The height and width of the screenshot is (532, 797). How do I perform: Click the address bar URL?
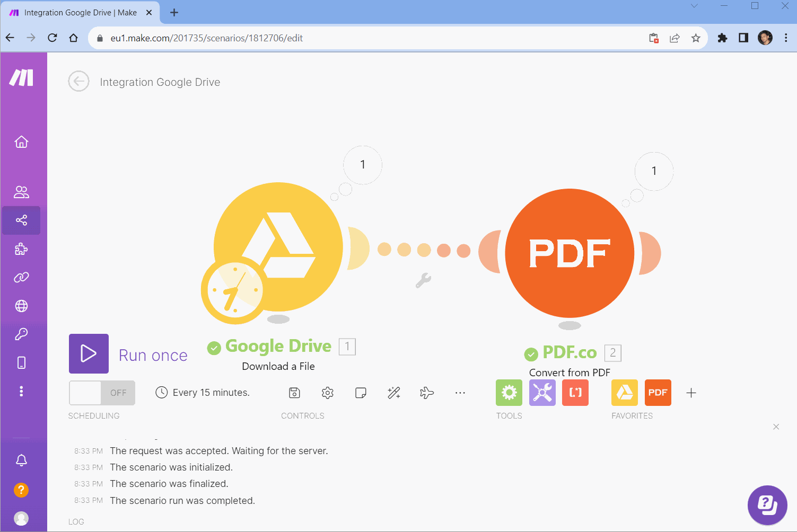[x=207, y=38]
